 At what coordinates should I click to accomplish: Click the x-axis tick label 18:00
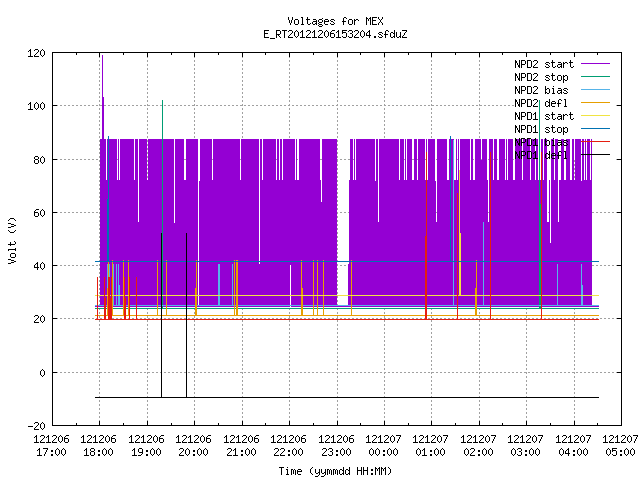[x=98, y=453]
